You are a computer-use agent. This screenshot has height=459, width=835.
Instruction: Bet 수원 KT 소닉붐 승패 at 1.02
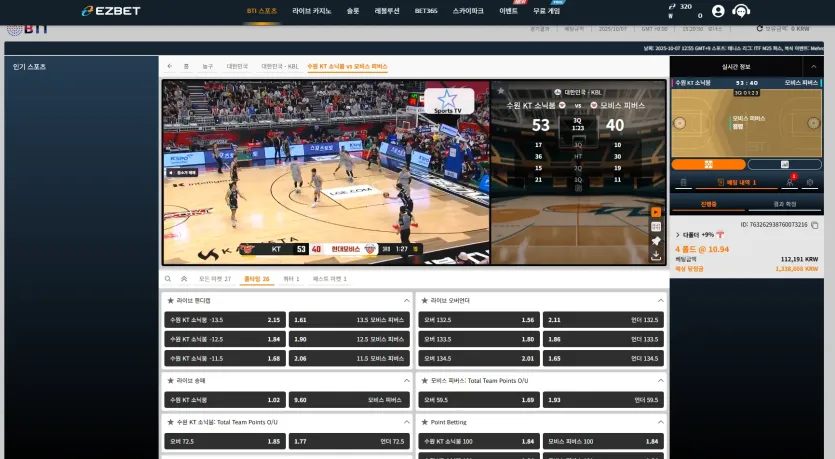(225, 400)
